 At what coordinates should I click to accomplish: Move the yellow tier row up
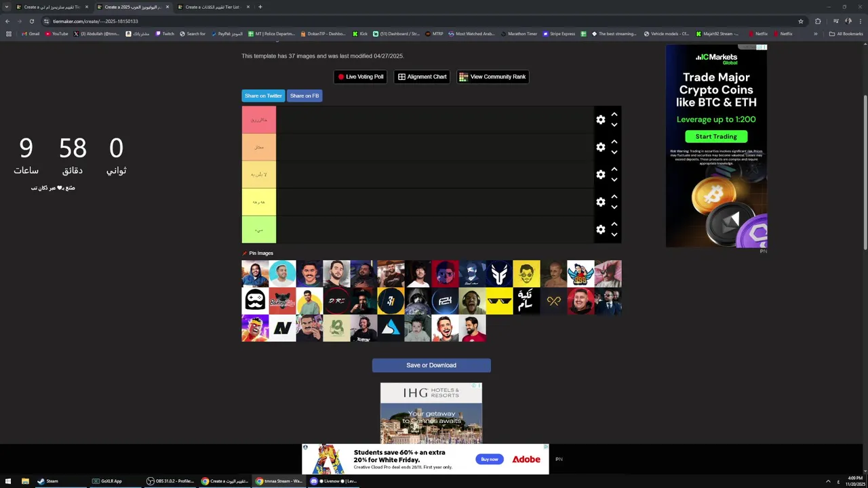[x=614, y=197]
